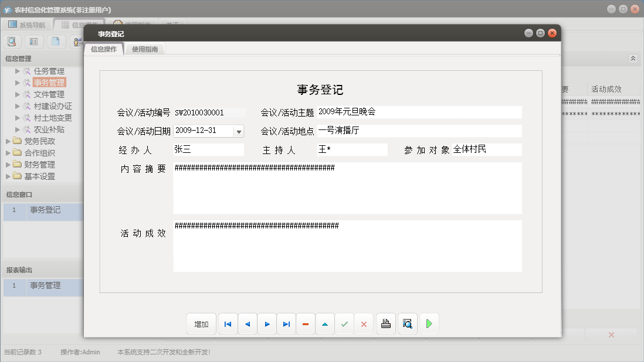Go to last record using the last-record icon
The height and width of the screenshot is (362, 644).
coord(286,323)
